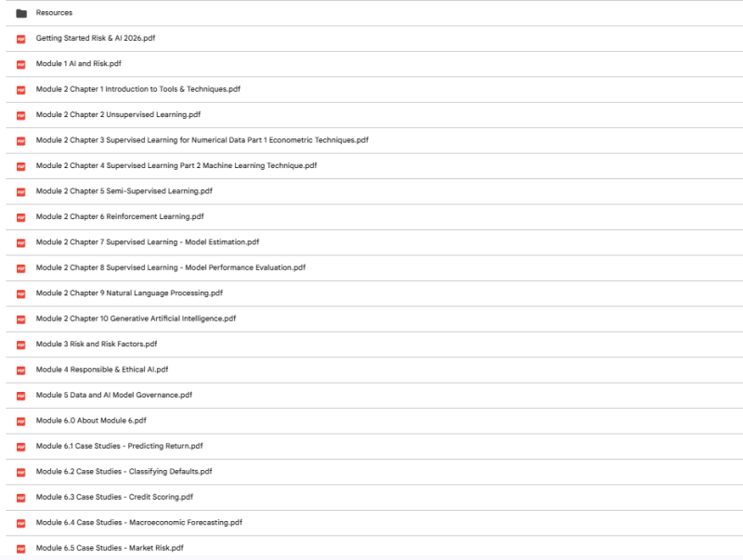Click PDF icon for Getting Started Risk & AI 2026
Viewport: 743px width, 560px height.
tap(21, 39)
